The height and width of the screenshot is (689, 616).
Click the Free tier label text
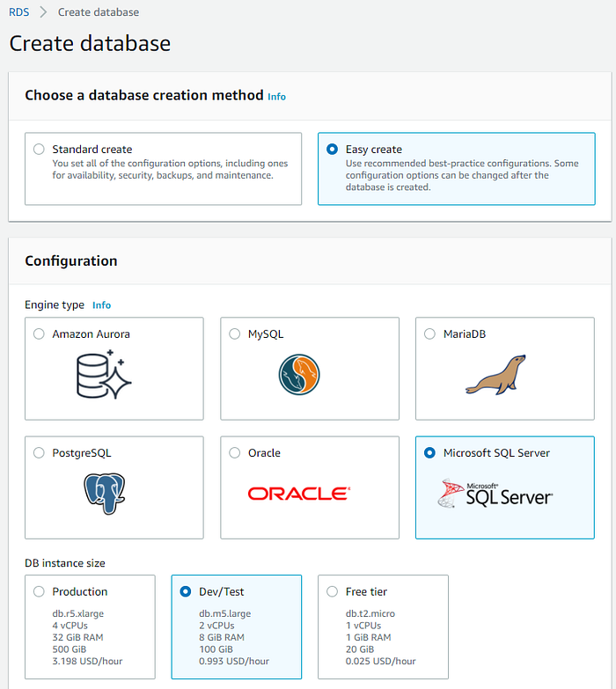pos(366,591)
